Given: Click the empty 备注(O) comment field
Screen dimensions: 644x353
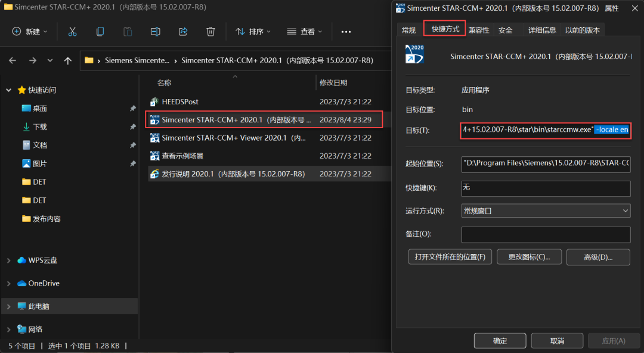Looking at the screenshot, I should click(546, 235).
